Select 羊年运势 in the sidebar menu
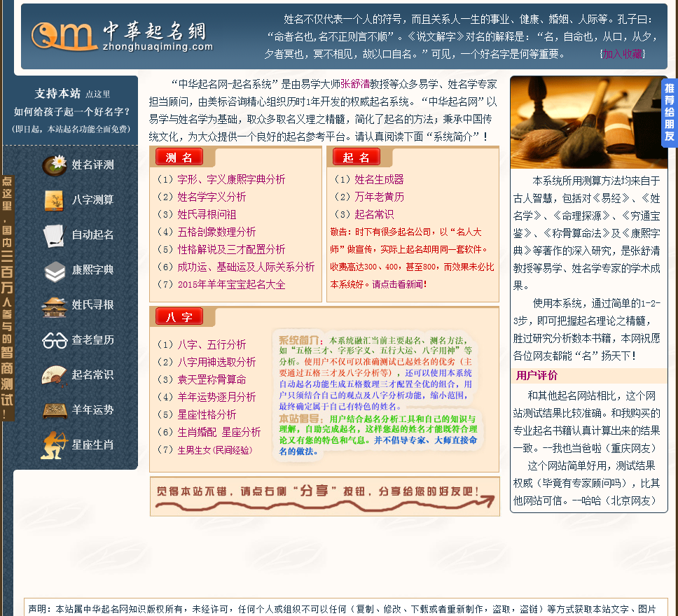 coord(92,409)
